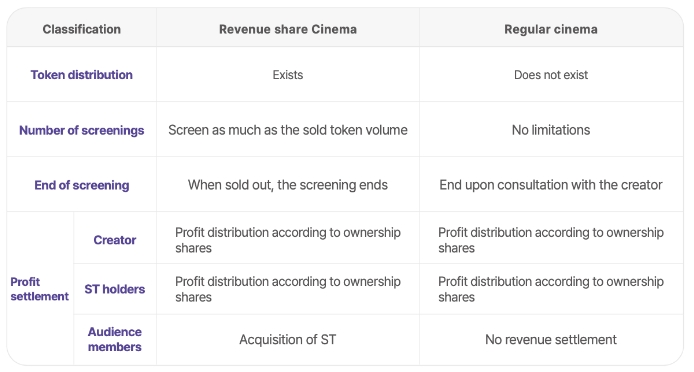Viewport: 694px width, 372px height.
Task: Click End upon consultation with the creator
Action: point(551,185)
